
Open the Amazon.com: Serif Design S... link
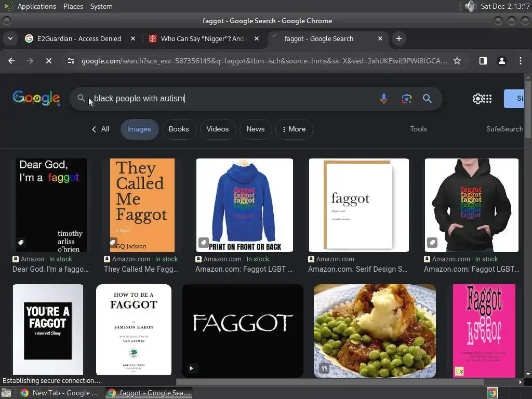pos(357,269)
